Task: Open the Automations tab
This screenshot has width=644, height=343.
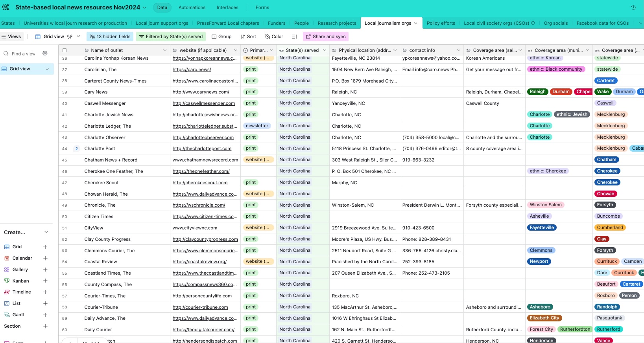Action: 192,7
